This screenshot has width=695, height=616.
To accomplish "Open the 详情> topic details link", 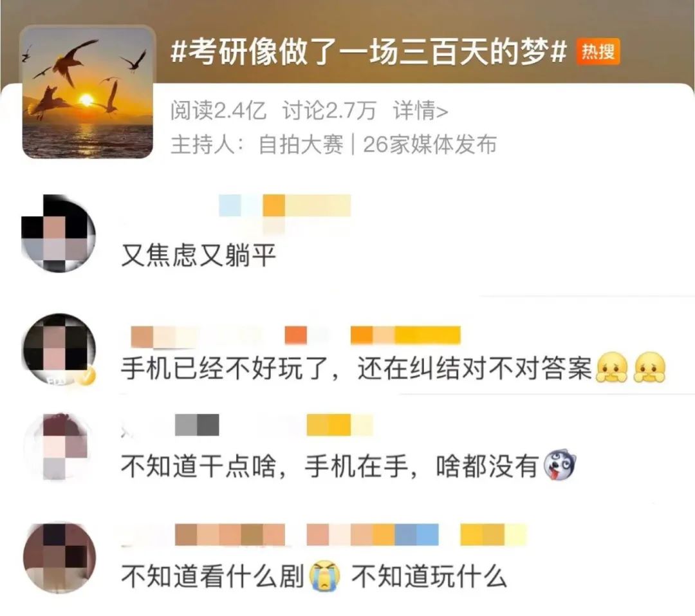I will point(420,110).
